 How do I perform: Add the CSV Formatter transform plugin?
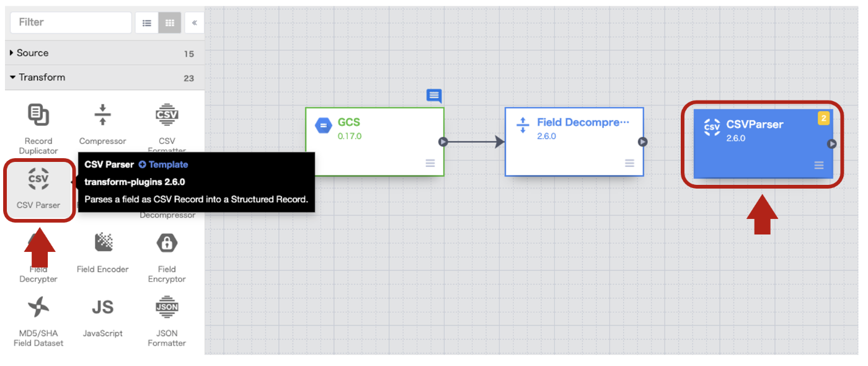[167, 128]
